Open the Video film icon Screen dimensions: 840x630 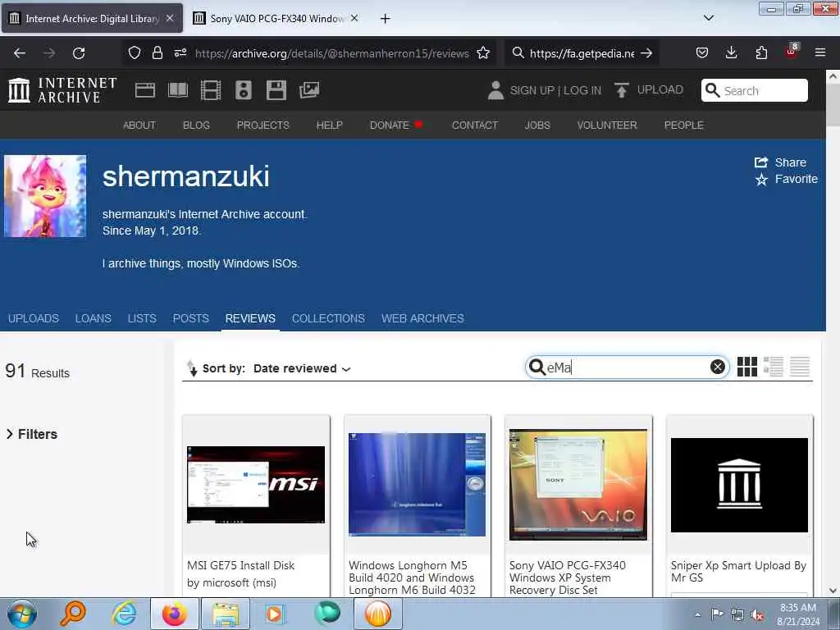coord(211,90)
